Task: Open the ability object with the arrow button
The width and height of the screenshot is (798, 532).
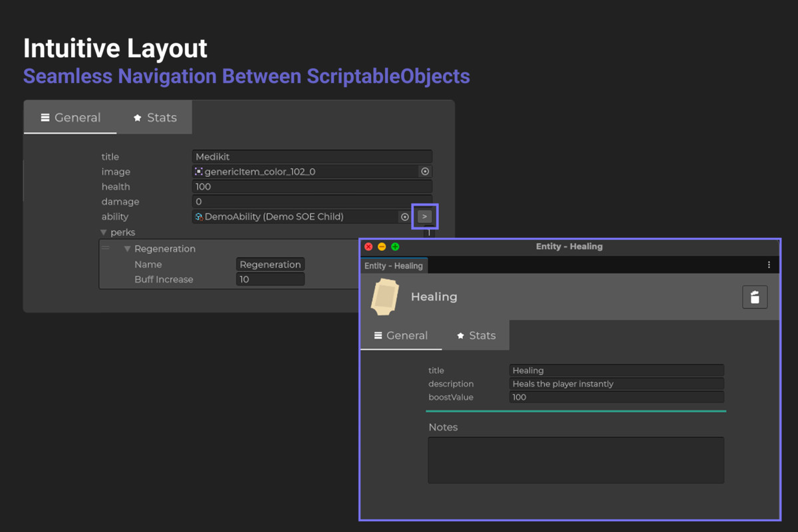Action: pos(425,217)
